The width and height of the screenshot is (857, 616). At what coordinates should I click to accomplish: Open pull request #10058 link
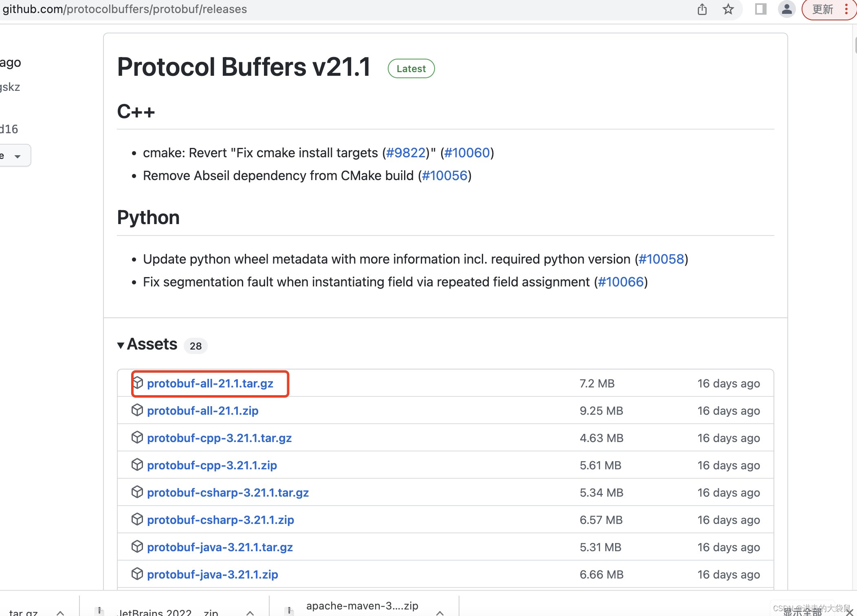pyautogui.click(x=661, y=259)
